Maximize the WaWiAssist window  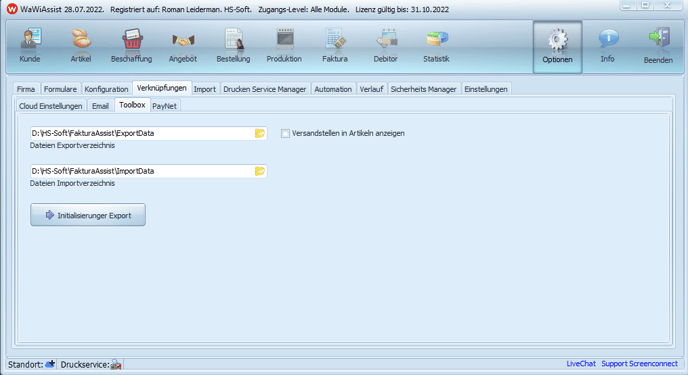[645, 5]
